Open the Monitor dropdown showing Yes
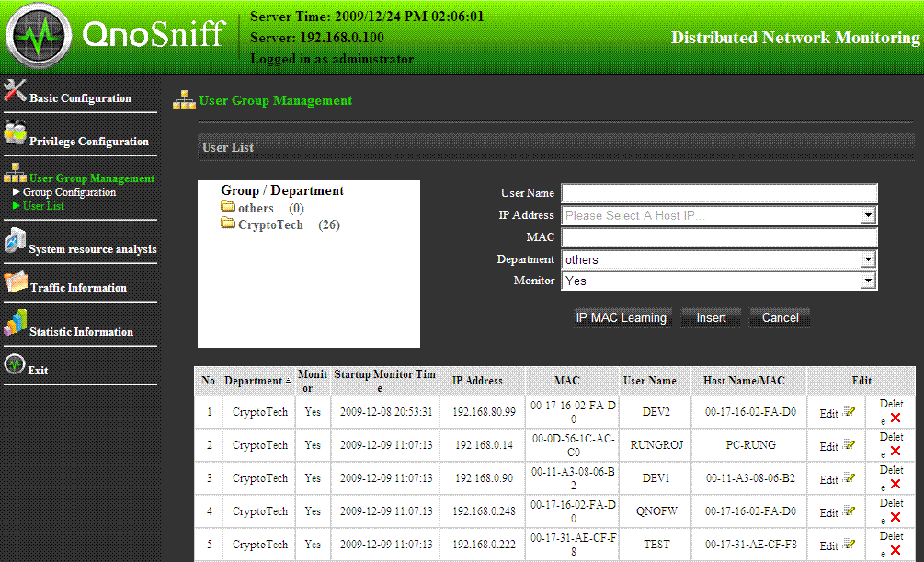This screenshot has height=562, width=924. click(867, 281)
